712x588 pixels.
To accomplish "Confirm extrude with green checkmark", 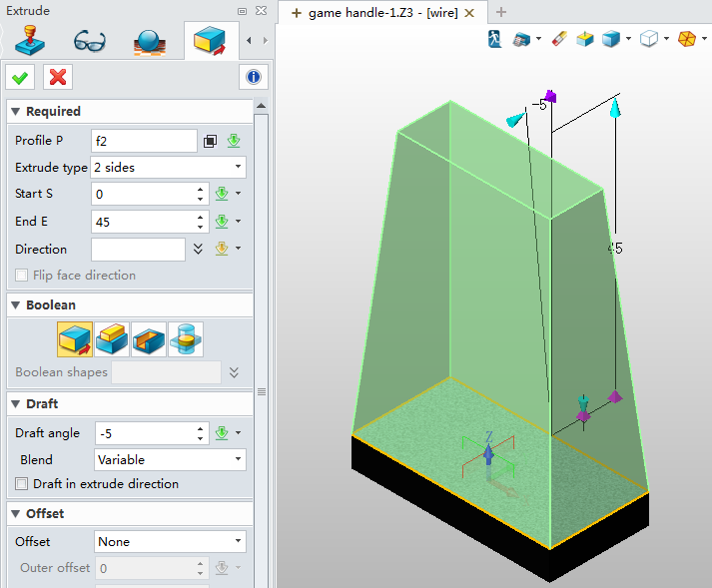I will click(x=20, y=77).
